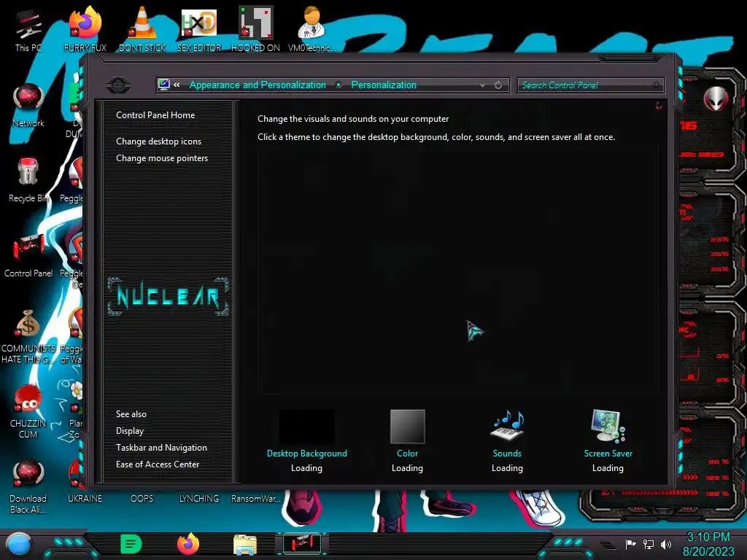The image size is (747, 560).
Task: Open Appearance and Personalization breadcrumb
Action: [x=258, y=85]
